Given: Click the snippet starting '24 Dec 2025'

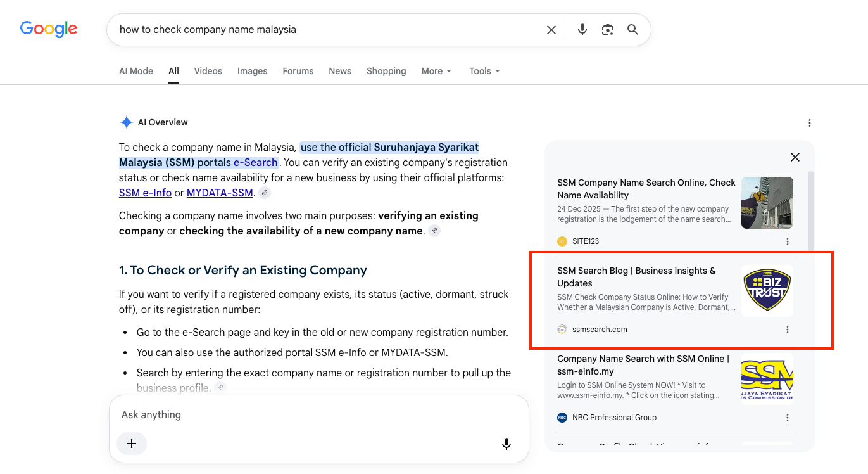Looking at the screenshot, I should tap(645, 214).
